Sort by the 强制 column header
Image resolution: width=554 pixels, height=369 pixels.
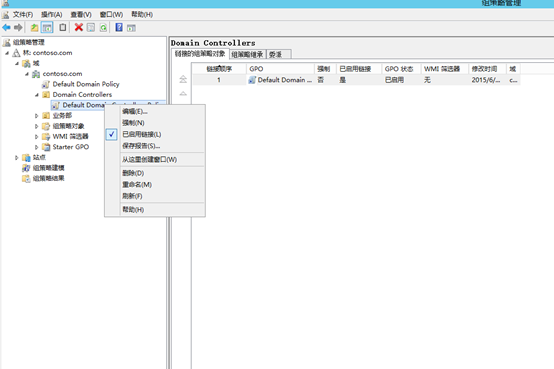click(x=325, y=69)
